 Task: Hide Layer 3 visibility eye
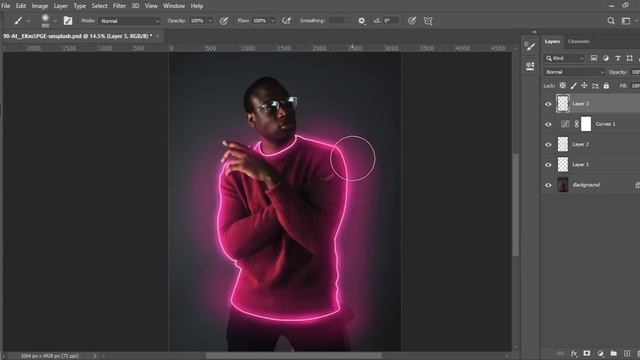pos(548,104)
